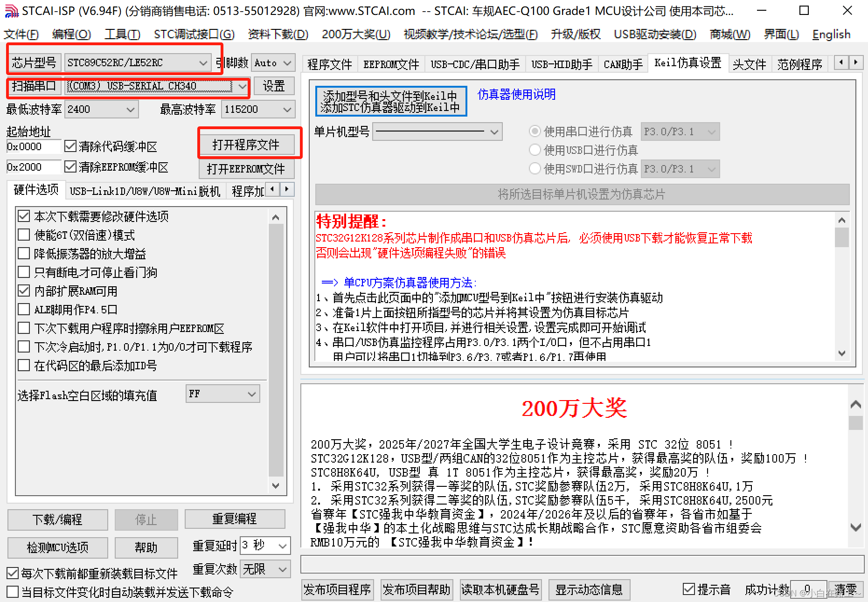The height and width of the screenshot is (602, 868).
Task: Click 打开程序文件 button
Action: [x=246, y=145]
